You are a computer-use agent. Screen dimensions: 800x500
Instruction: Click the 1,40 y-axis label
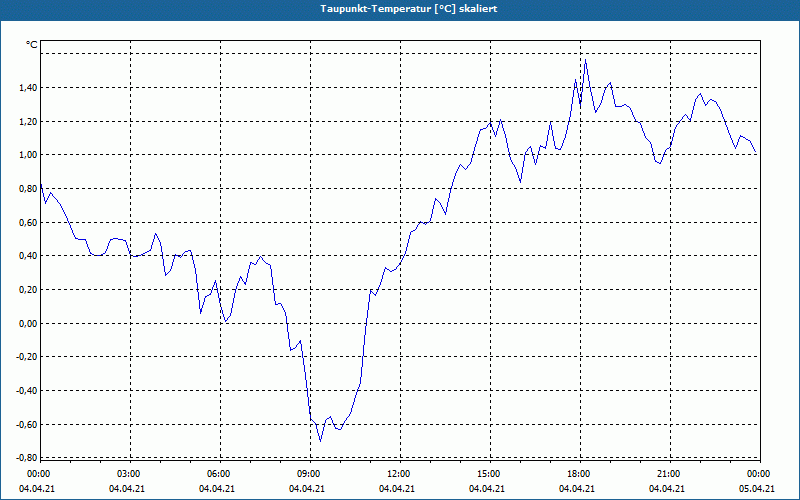[29, 88]
